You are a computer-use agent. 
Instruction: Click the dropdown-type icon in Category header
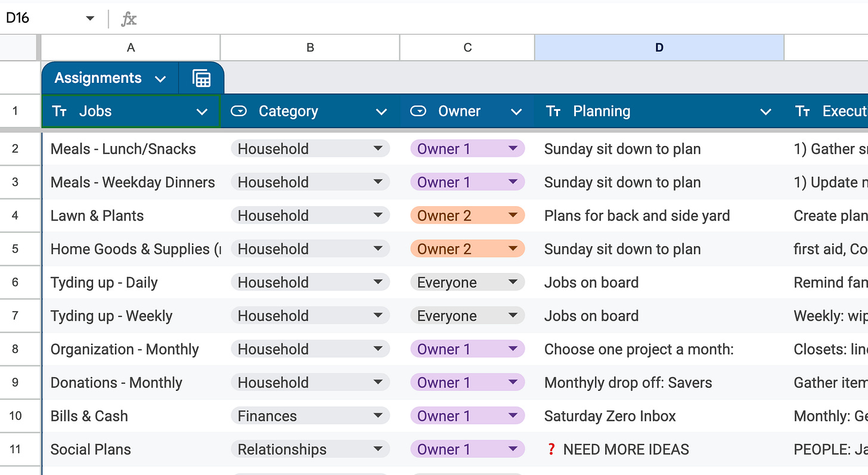(239, 111)
